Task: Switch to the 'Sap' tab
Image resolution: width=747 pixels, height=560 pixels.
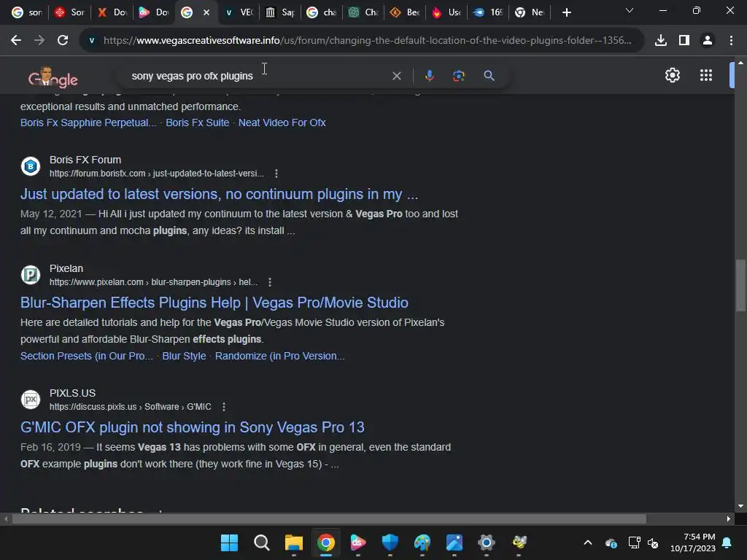Action: (x=281, y=12)
